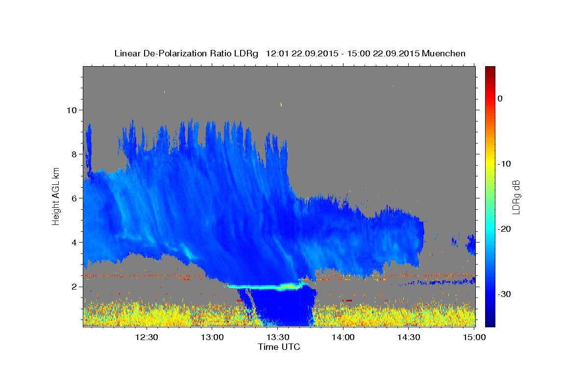The height and width of the screenshot is (392, 588).
Task: Click the height tick label 4
Action: click(74, 242)
